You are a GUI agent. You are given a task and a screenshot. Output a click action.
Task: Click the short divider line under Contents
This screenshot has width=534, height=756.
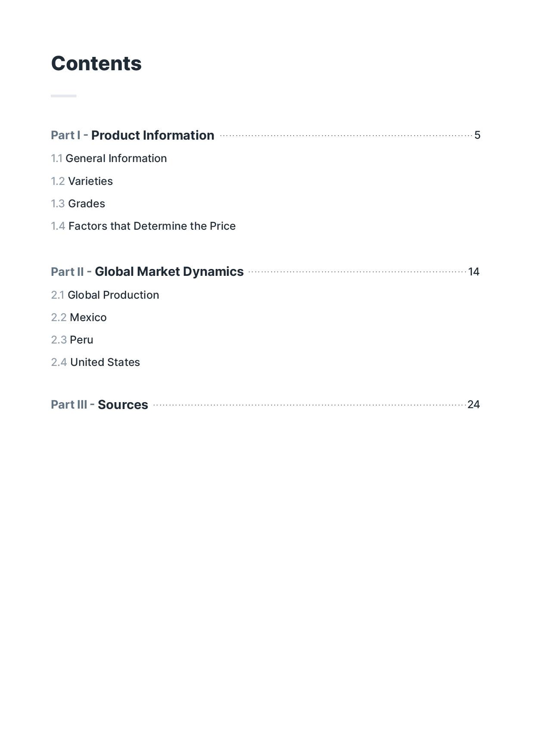pos(64,96)
